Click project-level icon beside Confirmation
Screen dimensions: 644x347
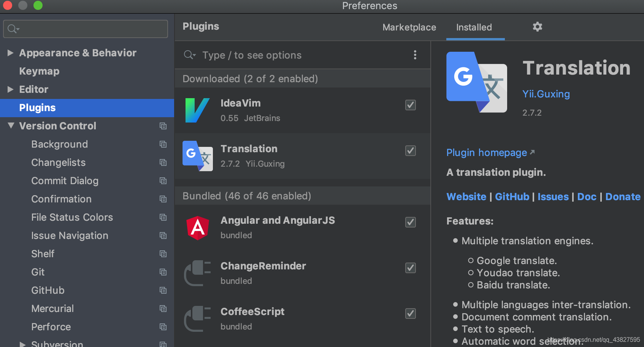pos(163,199)
